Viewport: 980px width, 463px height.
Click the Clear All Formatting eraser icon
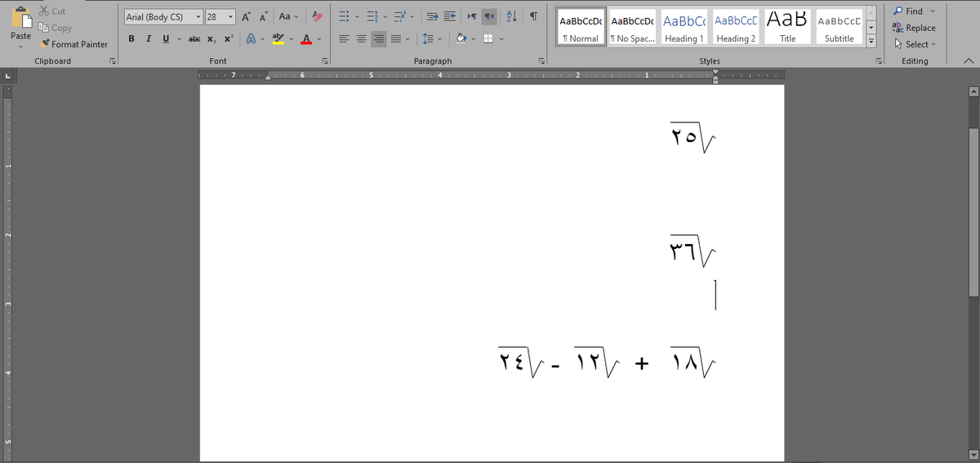tap(318, 17)
